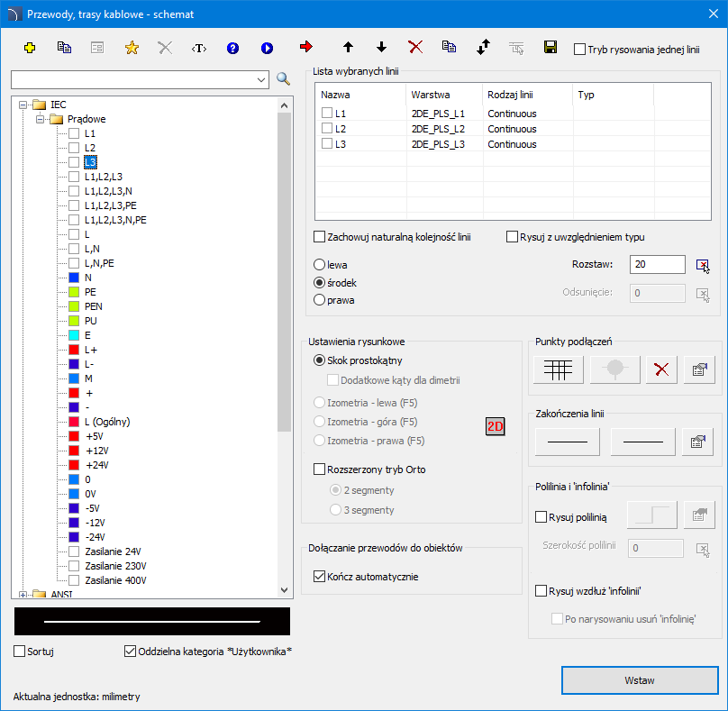The image size is (728, 711).
Task: Open the search combo box dropdown
Action: point(262,80)
